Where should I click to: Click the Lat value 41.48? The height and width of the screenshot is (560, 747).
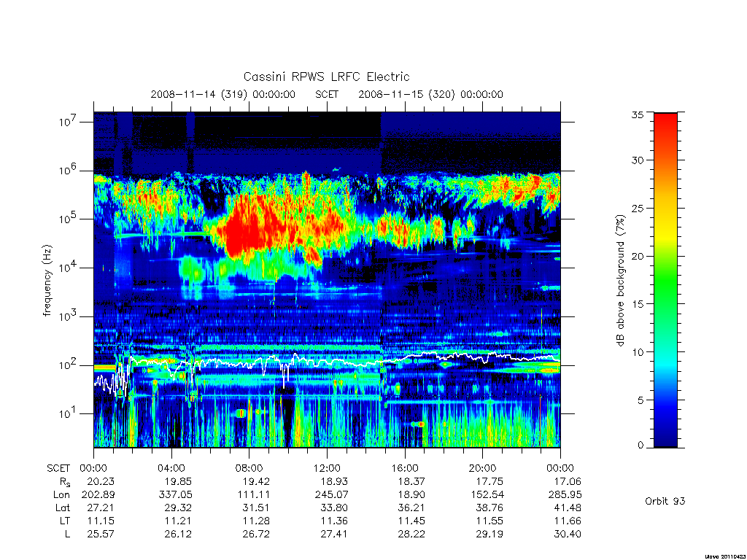pyautogui.click(x=568, y=508)
